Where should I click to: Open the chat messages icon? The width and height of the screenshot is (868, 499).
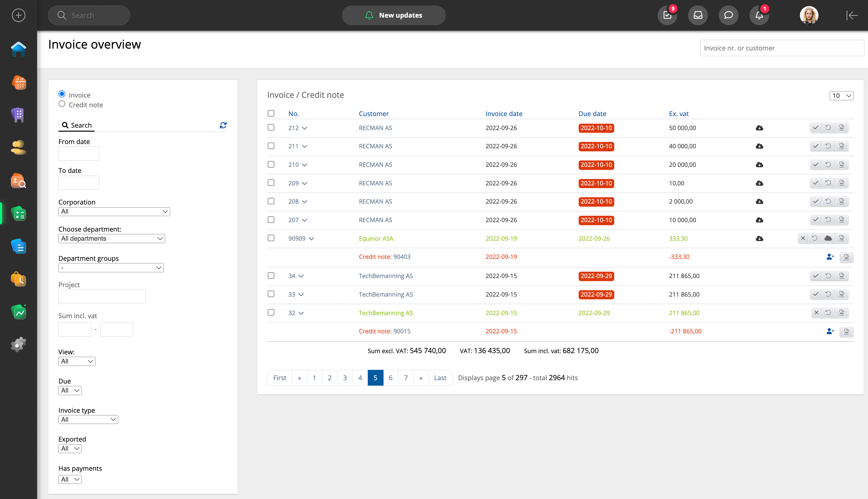coord(728,15)
